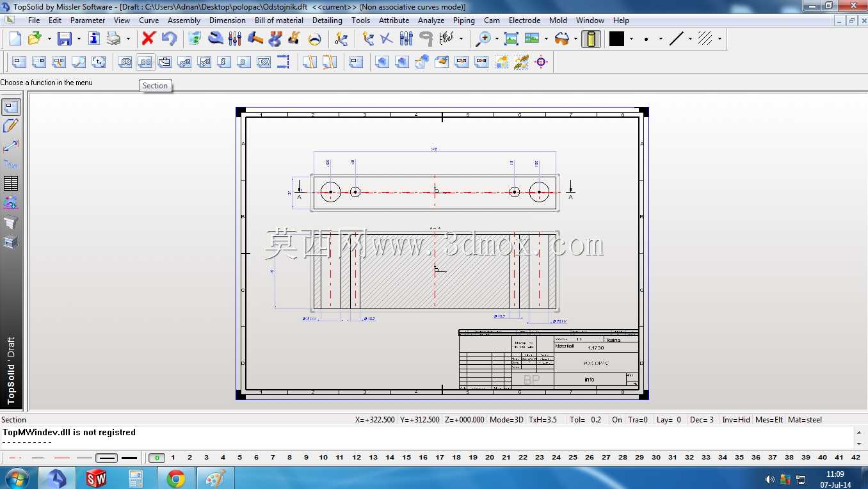The image size is (868, 489).
Task: Click the blue X-shaped trim icon
Action: pos(387,39)
